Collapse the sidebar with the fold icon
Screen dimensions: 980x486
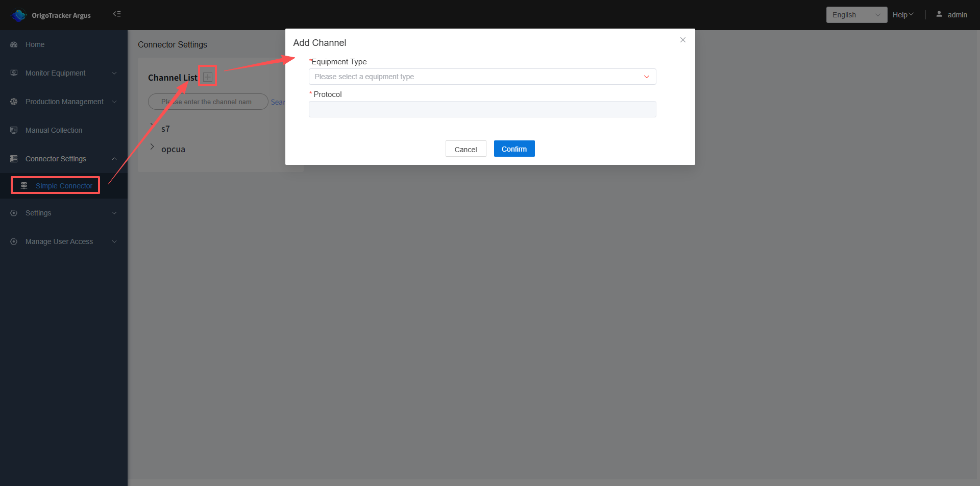pos(117,14)
